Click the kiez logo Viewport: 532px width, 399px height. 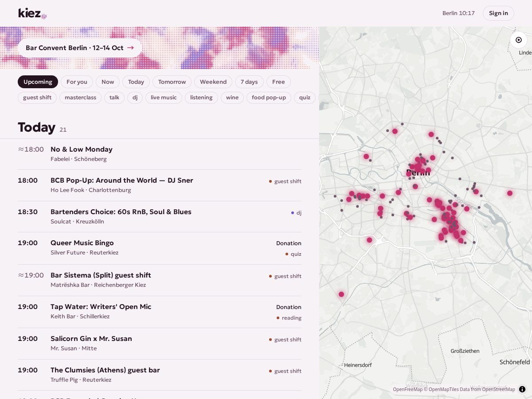point(32,13)
